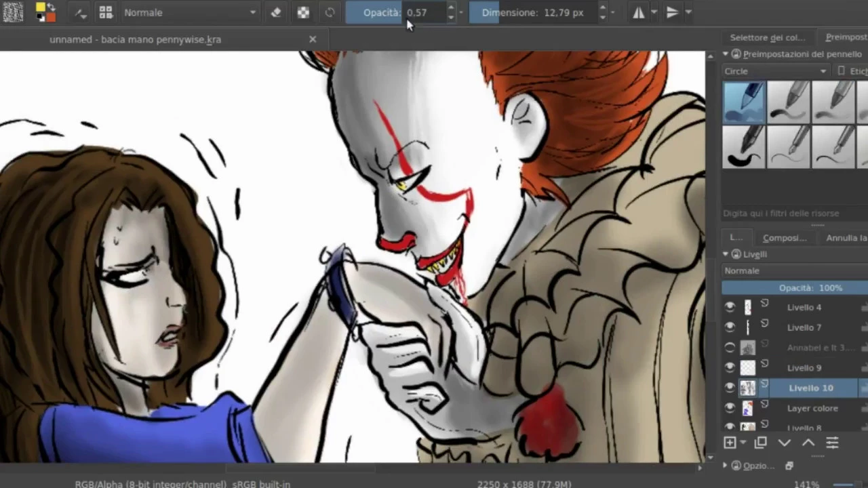This screenshot has width=868, height=488.
Task: Collapse the Livelli docker
Action: 725,253
